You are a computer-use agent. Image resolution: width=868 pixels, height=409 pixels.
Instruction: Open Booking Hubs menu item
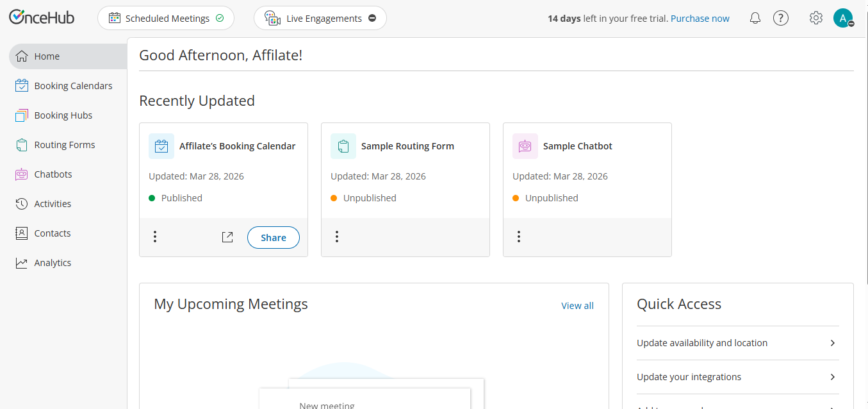tap(68, 115)
